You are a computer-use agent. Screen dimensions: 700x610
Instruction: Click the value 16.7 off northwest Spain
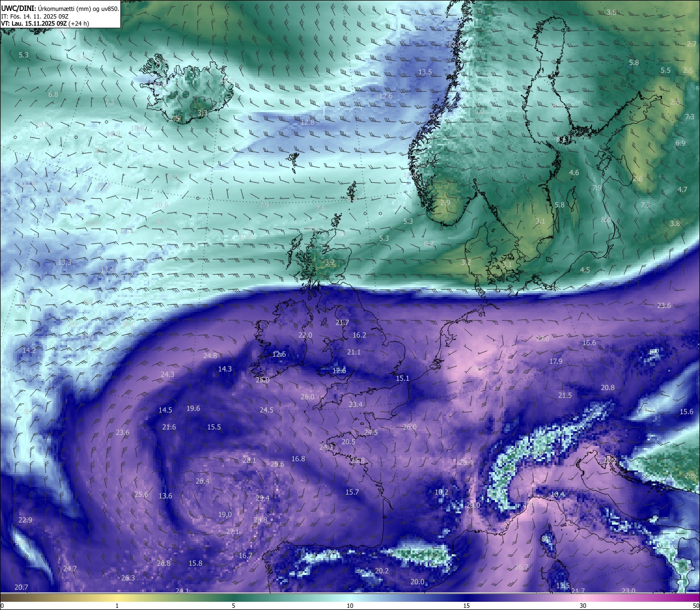[x=246, y=555]
